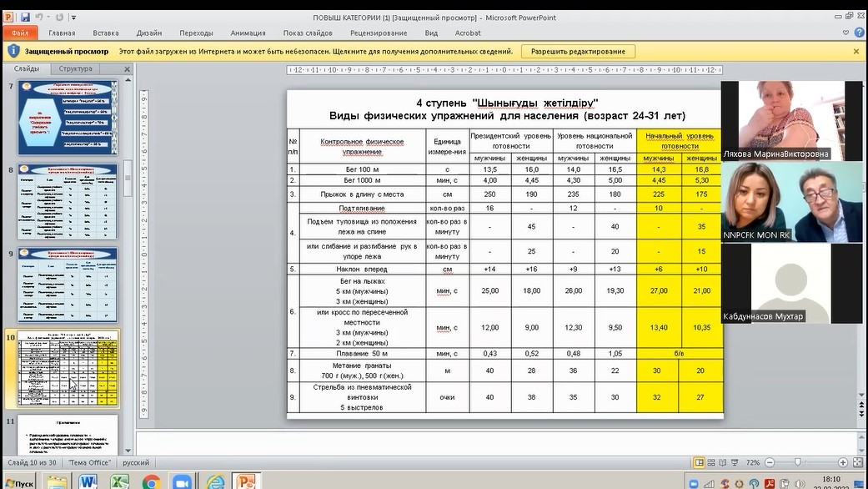
Task: Switch to Reading view icon
Action: pyautogui.click(x=722, y=462)
